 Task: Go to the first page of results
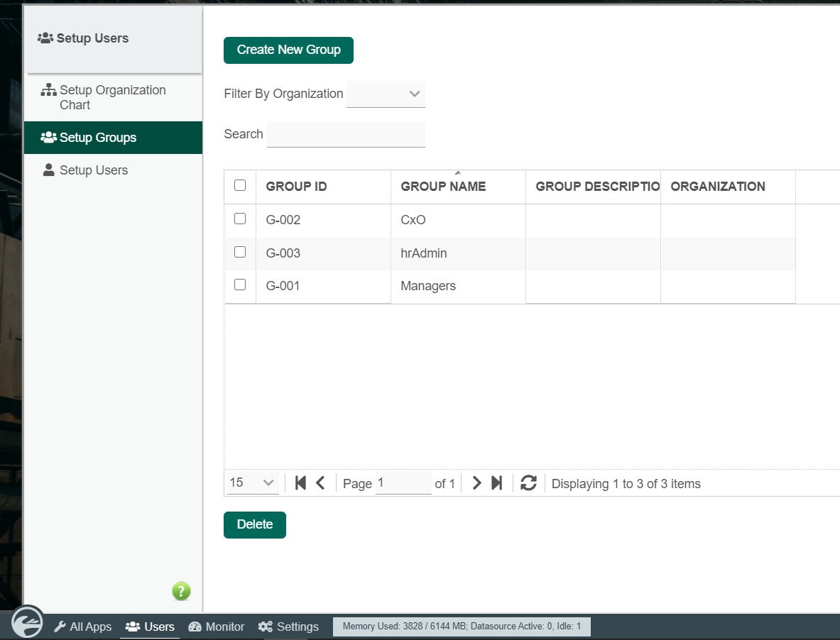(x=300, y=483)
